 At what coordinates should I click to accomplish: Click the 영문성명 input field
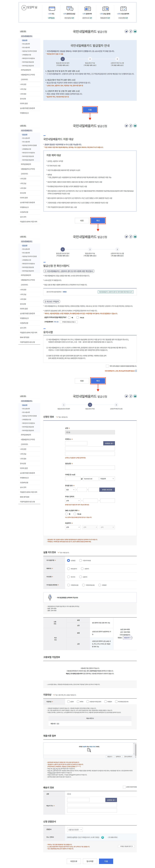click(x=90, y=468)
